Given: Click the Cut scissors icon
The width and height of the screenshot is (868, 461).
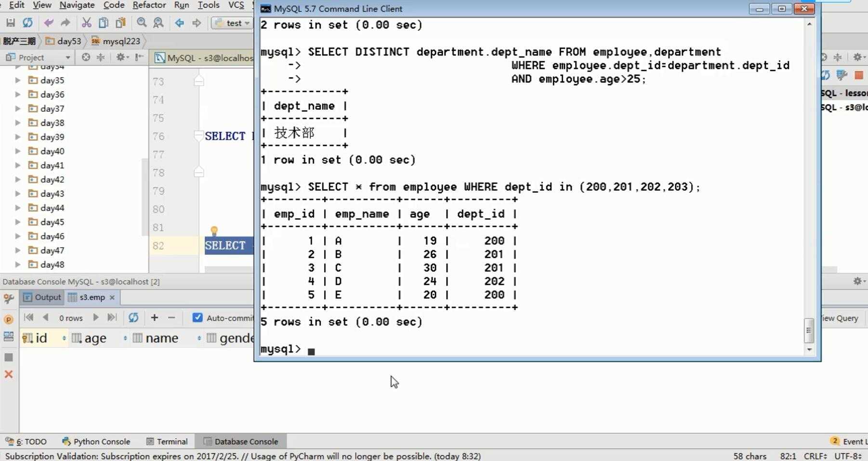Looking at the screenshot, I should [x=86, y=23].
